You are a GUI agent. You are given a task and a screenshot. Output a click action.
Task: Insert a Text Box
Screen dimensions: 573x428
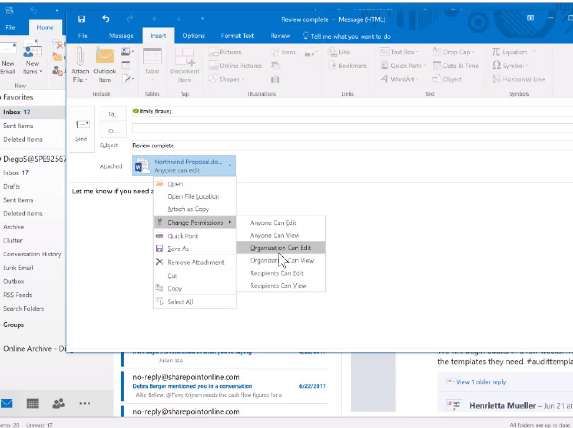399,52
